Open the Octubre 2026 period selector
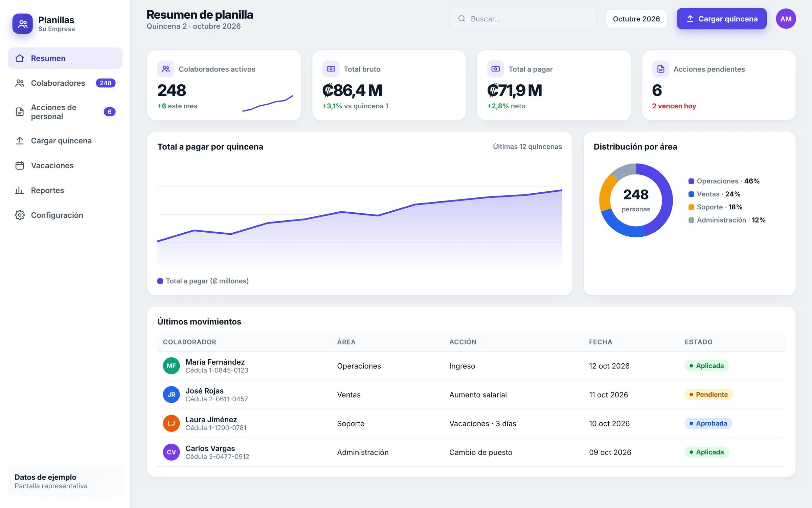Image resolution: width=812 pixels, height=508 pixels. tap(636, 19)
